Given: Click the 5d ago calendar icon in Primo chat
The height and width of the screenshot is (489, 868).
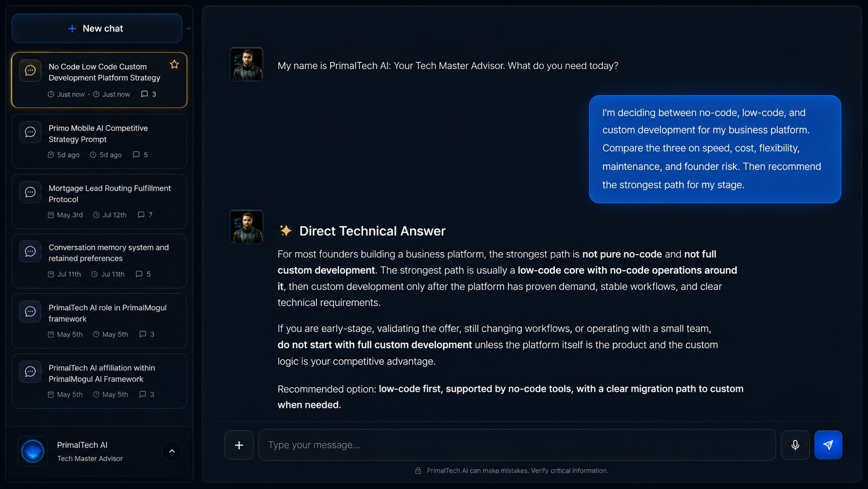Looking at the screenshot, I should [51, 155].
